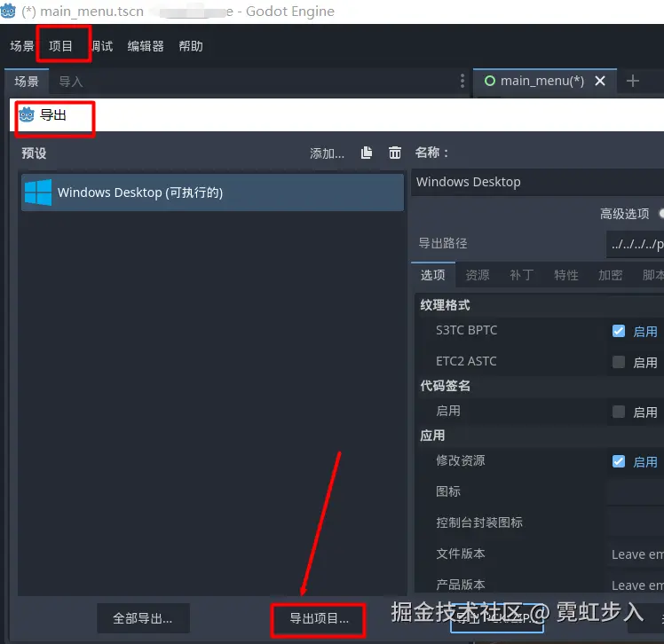Switch to the 导入 dock tab
This screenshot has width=664, height=644.
coord(71,82)
